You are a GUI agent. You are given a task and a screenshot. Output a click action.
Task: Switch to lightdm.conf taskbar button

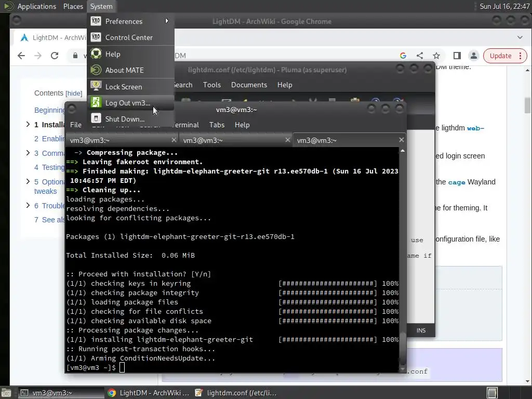pyautogui.click(x=236, y=393)
